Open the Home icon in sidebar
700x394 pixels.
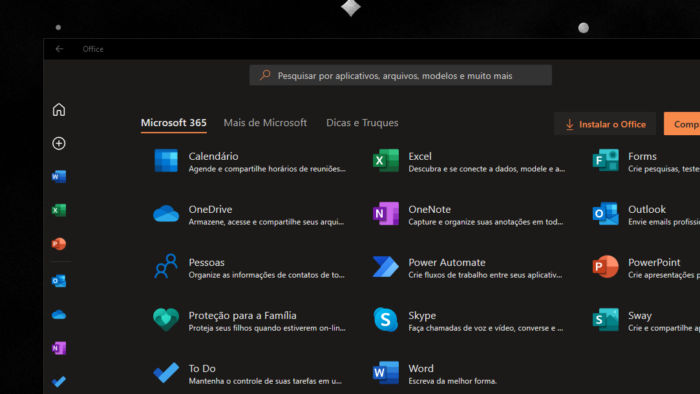pos(59,110)
